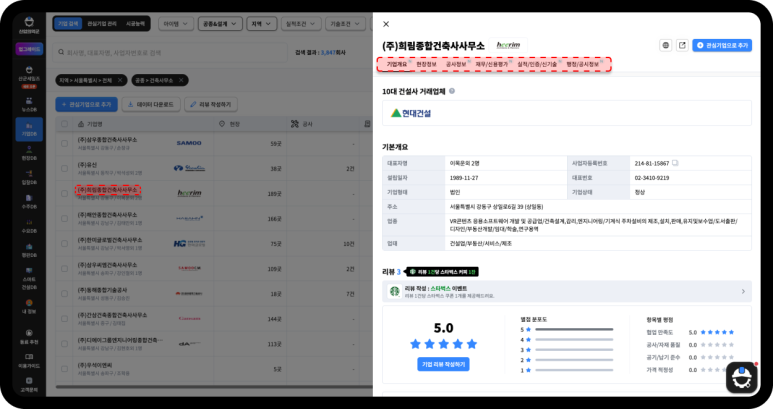Image resolution: width=773 pixels, height=409 pixels.
Task: Click the globe website icon in the detail header
Action: pos(666,45)
